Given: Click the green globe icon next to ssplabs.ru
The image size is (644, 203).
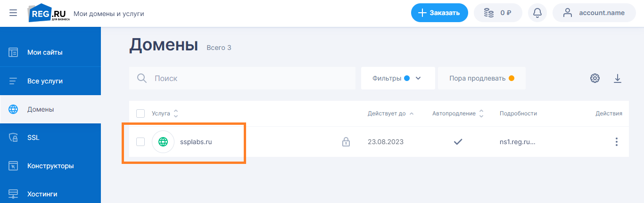Looking at the screenshot, I should coord(163,142).
